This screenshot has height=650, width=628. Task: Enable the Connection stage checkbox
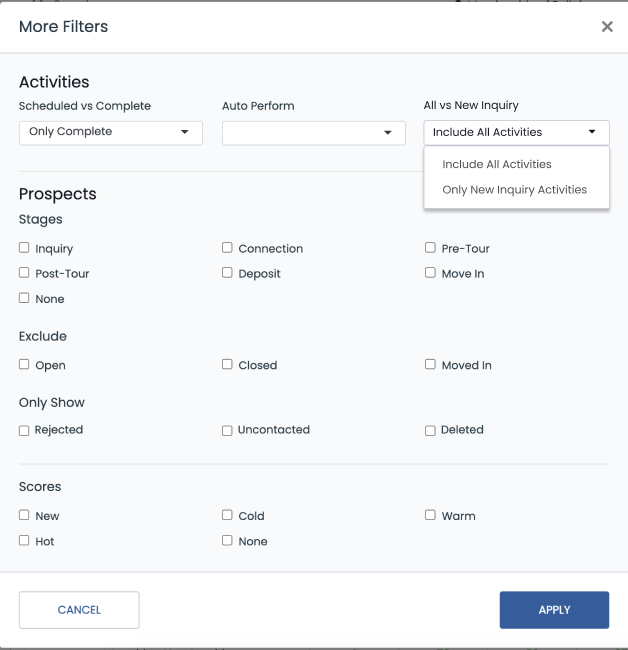[x=227, y=248]
